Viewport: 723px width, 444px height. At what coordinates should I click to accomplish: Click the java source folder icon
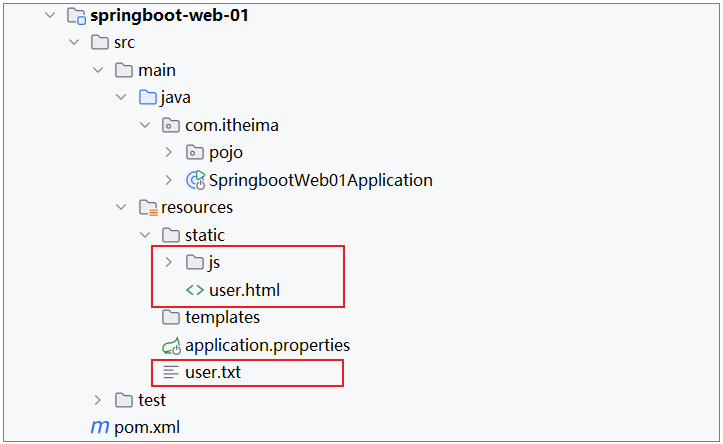[147, 98]
